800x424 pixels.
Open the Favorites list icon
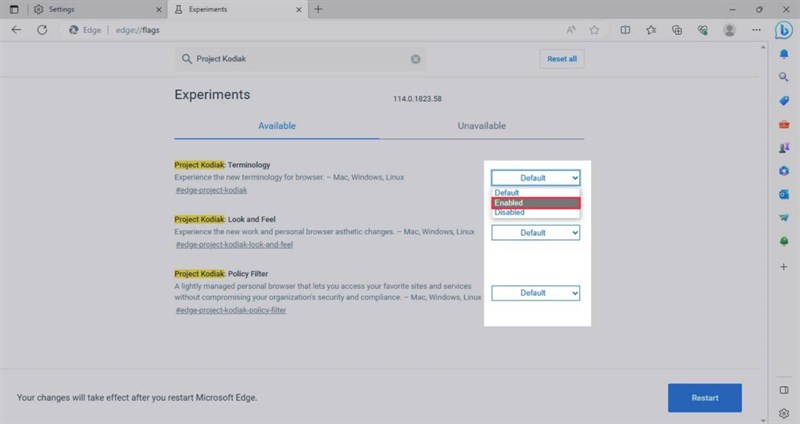tap(651, 30)
